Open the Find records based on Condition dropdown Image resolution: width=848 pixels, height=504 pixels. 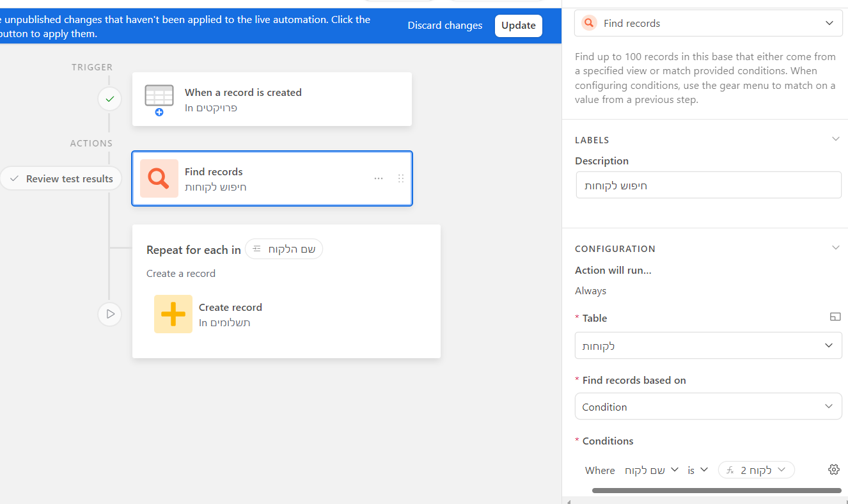tap(708, 407)
